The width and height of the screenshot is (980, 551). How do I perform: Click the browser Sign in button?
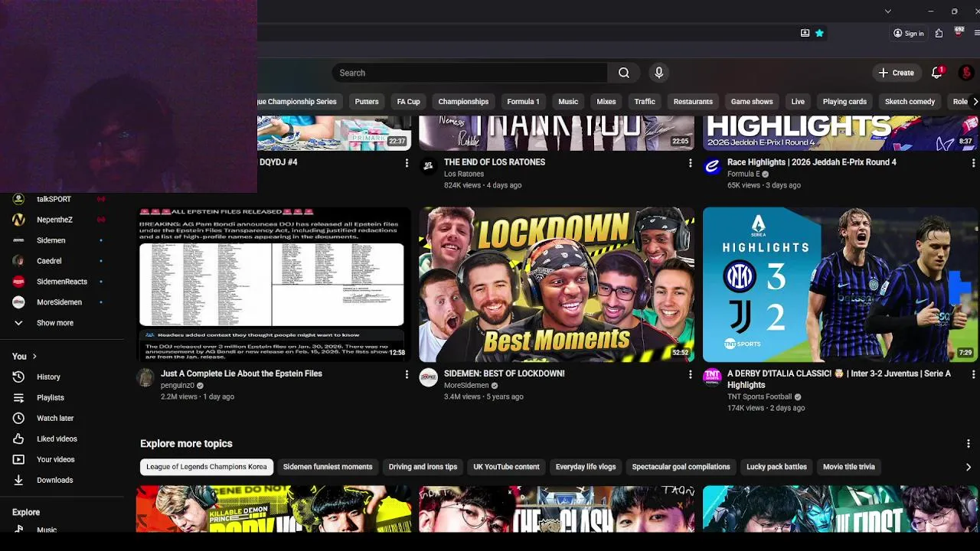click(908, 33)
